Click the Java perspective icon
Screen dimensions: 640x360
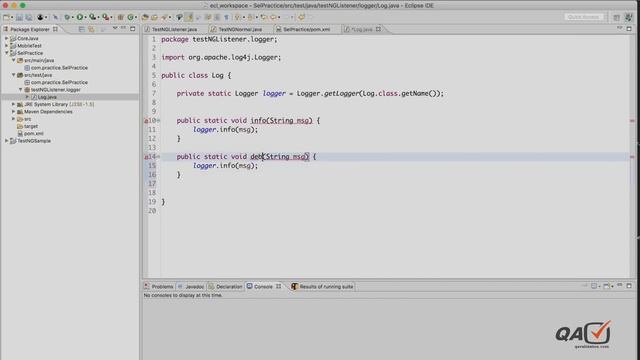(x=629, y=17)
